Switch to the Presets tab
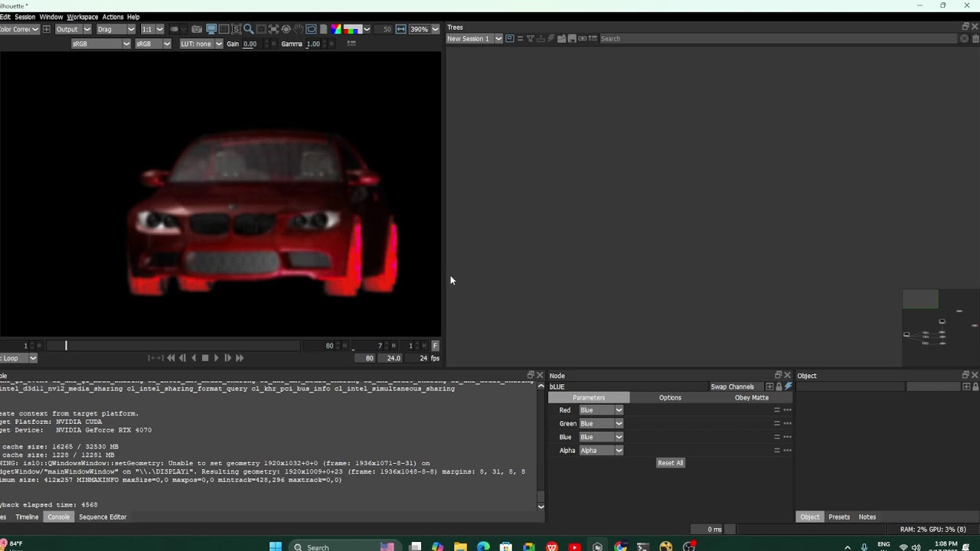Screen dimensions: 980x551 (839, 517)
